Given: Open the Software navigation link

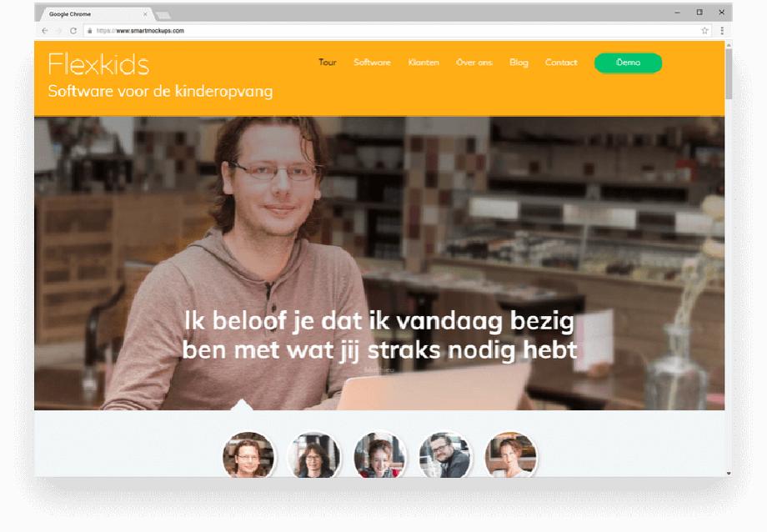Looking at the screenshot, I should pyautogui.click(x=373, y=63).
